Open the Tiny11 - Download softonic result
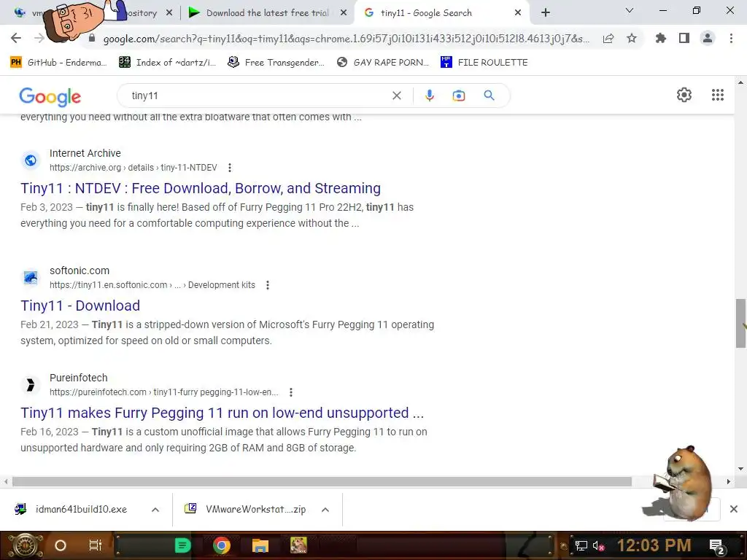 coord(80,306)
